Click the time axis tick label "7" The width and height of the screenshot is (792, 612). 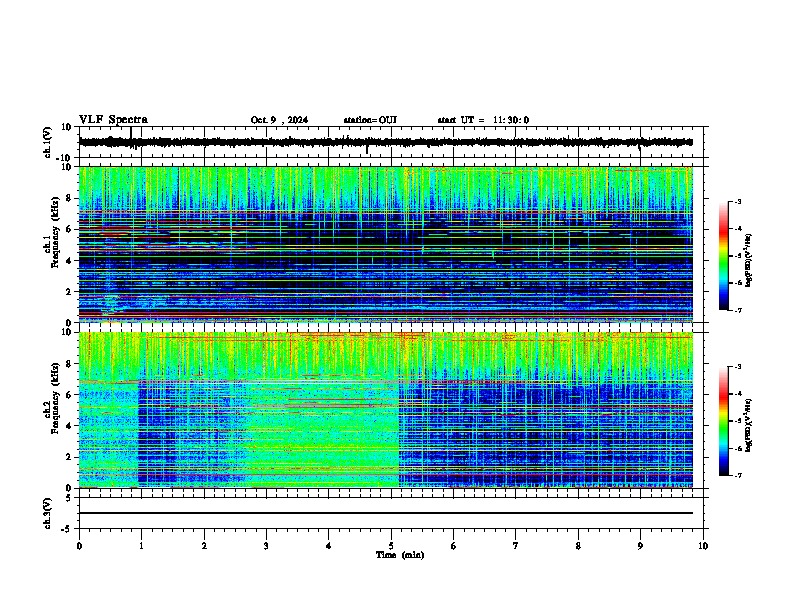[x=516, y=546]
